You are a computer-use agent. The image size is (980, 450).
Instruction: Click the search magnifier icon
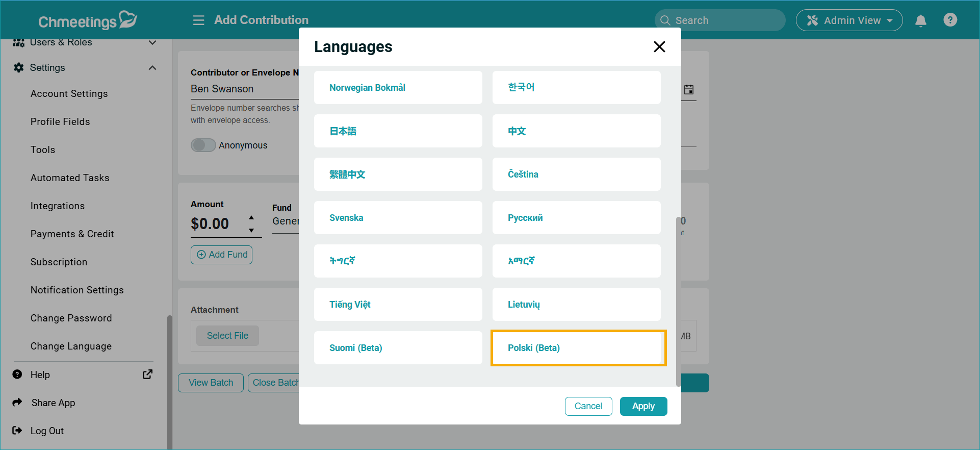[x=665, y=20]
